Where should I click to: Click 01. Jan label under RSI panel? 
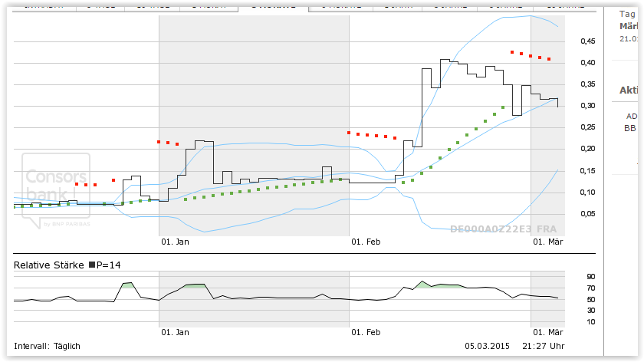click(176, 333)
